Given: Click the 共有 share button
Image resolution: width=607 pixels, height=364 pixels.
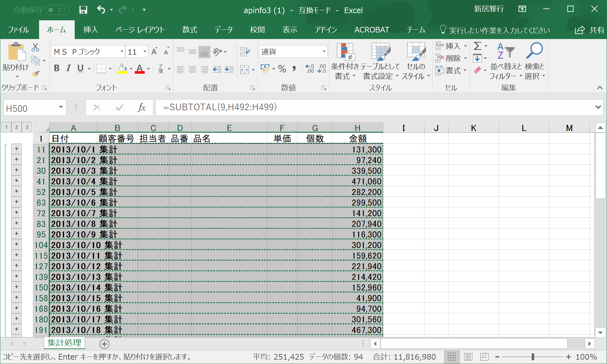Looking at the screenshot, I should (589, 30).
